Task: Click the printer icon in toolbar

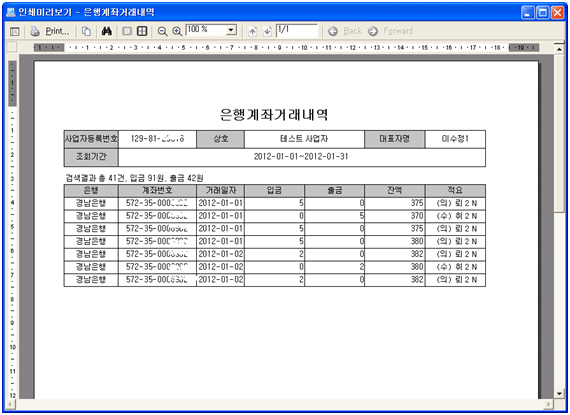Action: pyautogui.click(x=35, y=32)
